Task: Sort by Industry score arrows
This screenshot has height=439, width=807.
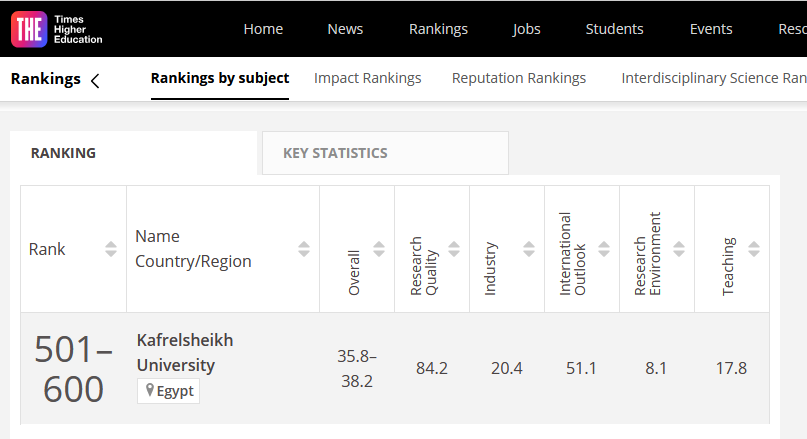Action: (529, 249)
